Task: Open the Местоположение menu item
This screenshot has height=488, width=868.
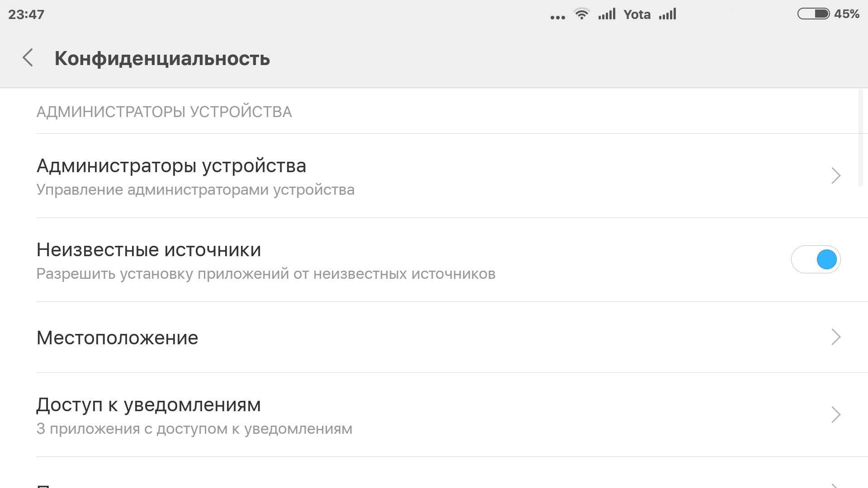Action: [x=118, y=338]
